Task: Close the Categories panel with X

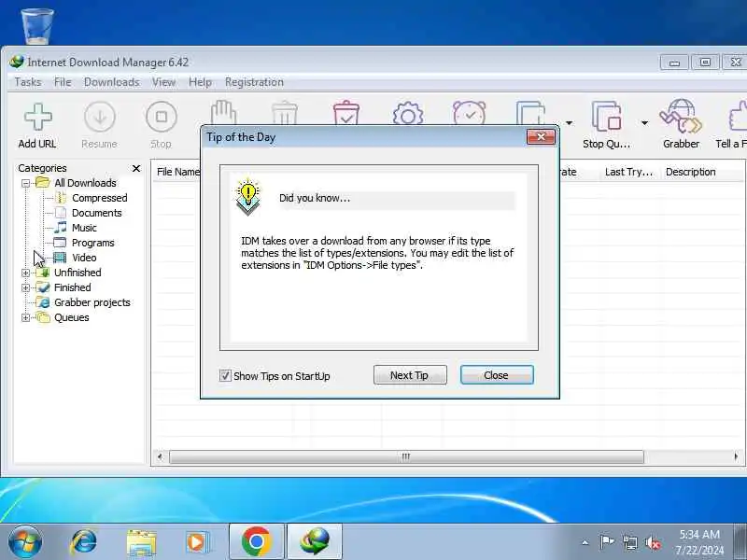Action: (136, 169)
